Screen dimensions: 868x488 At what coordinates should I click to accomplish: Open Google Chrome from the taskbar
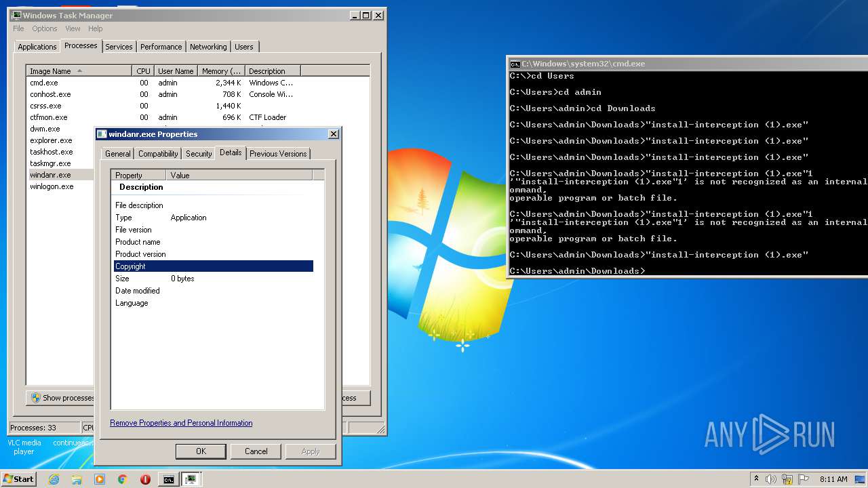coord(123,479)
